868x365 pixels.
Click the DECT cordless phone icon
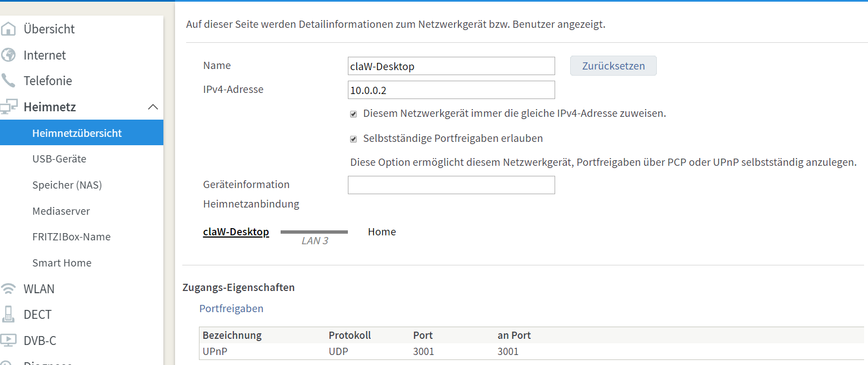(x=8, y=314)
